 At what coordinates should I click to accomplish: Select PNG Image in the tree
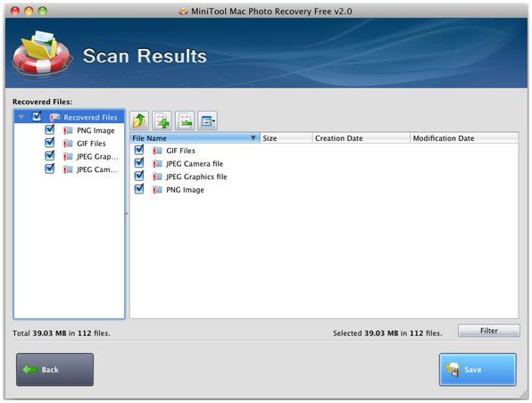tap(96, 130)
